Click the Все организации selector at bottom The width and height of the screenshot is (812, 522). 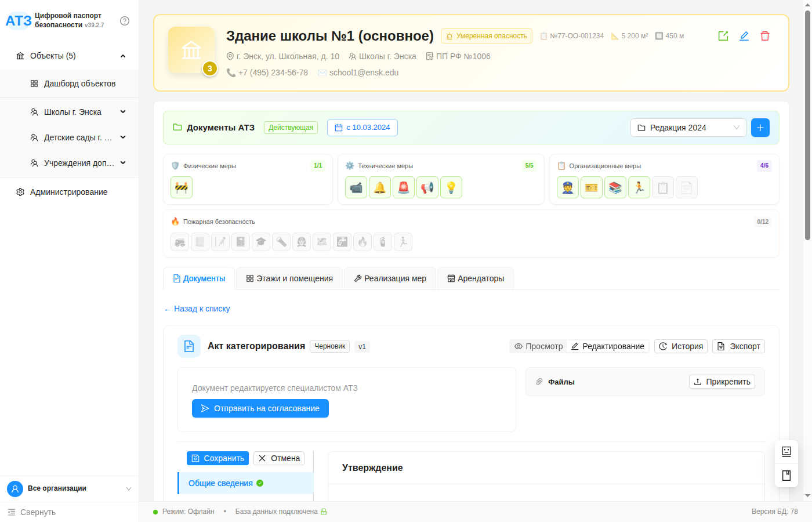[x=69, y=488]
